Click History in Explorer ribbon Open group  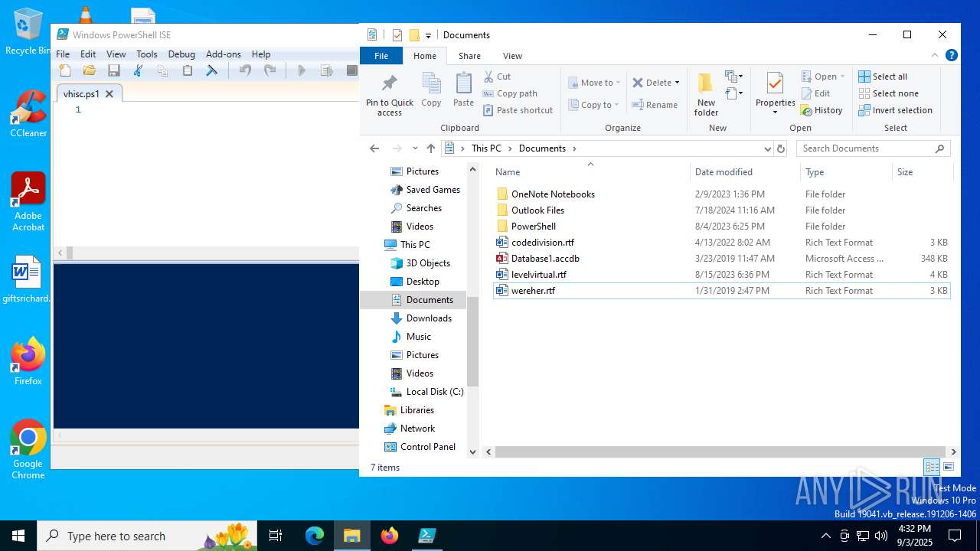coord(822,110)
